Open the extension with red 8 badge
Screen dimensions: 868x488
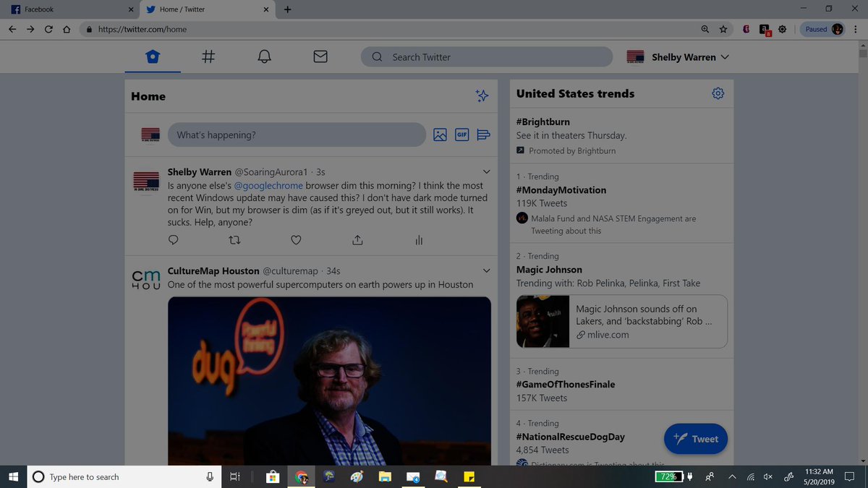click(765, 30)
